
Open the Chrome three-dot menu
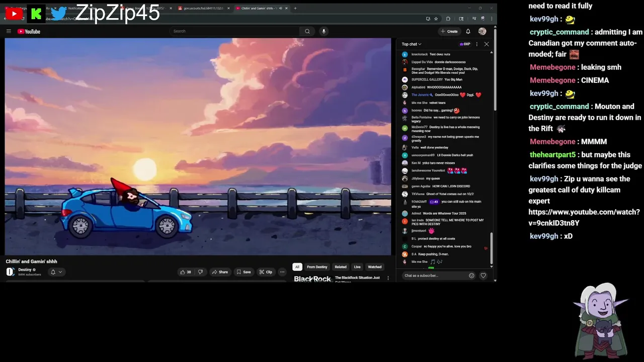pos(492,19)
